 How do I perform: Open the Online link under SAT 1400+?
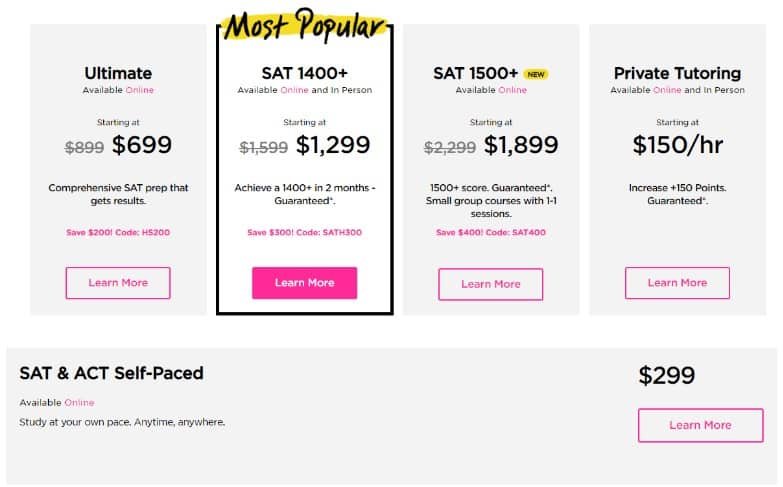pyautogui.click(x=294, y=90)
